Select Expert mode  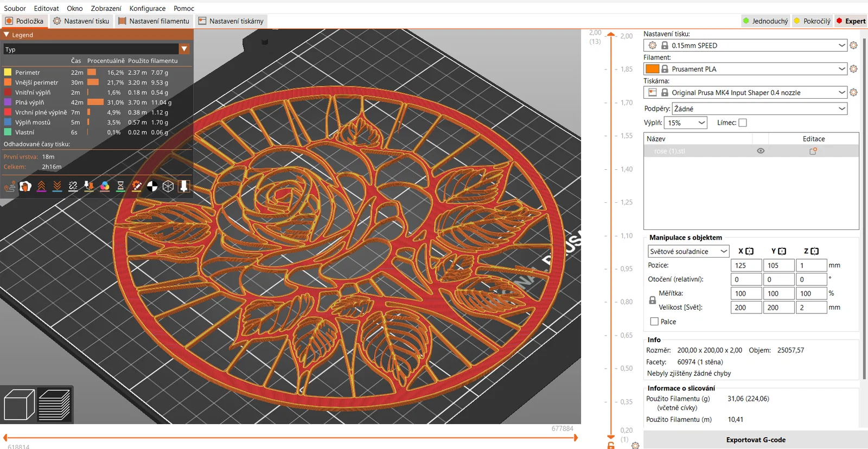(x=851, y=21)
